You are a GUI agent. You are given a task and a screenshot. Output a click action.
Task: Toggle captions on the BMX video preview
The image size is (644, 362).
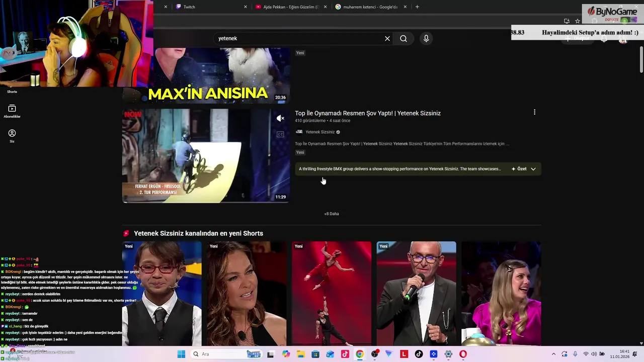pyautogui.click(x=280, y=134)
